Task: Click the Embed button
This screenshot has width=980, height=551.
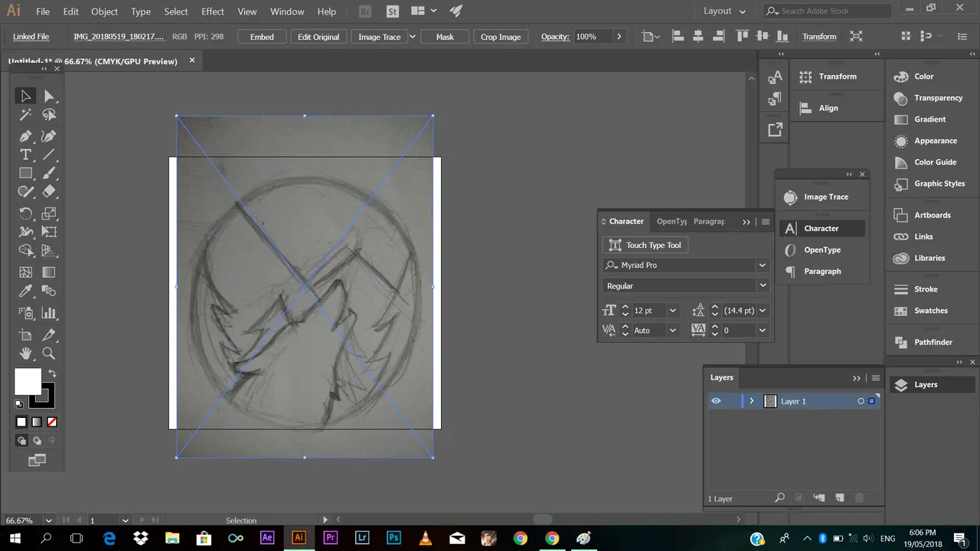Action: point(262,37)
